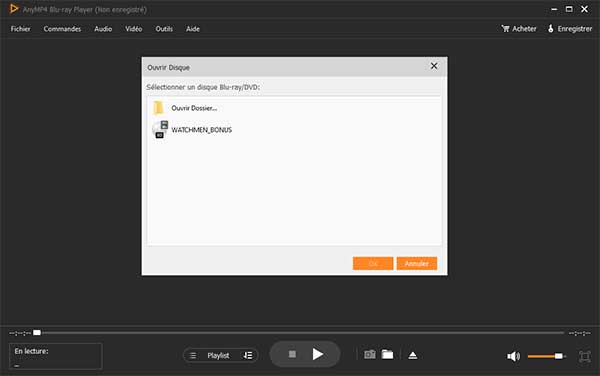Open the Commandes menu
Image resolution: width=600 pixels, height=376 pixels.
[62, 29]
